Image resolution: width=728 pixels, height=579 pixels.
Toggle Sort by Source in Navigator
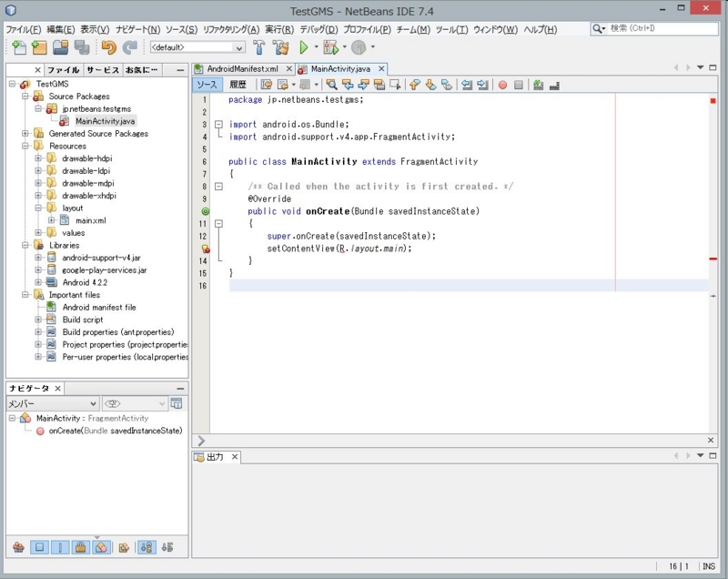(167, 547)
